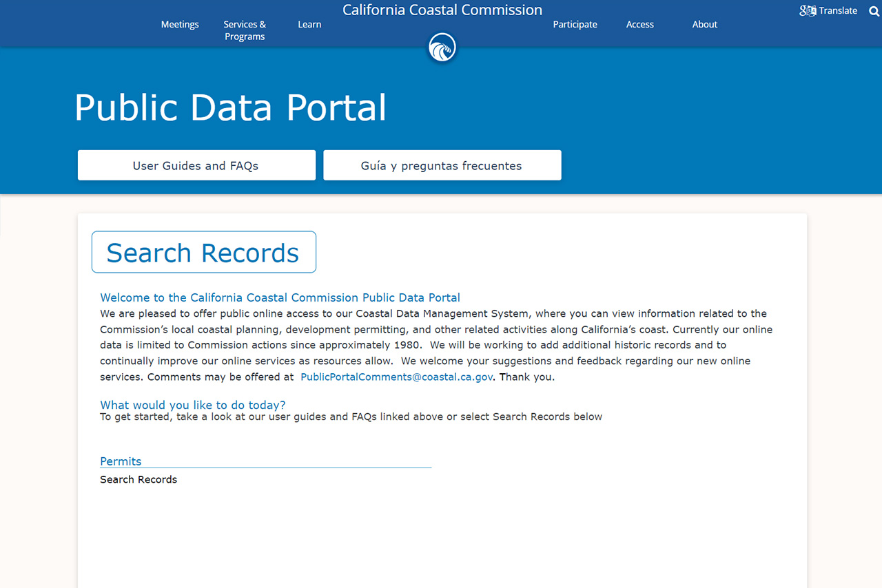Open Guía y preguntas frecuentes
Viewport: 882px width, 588px height.
coord(442,165)
